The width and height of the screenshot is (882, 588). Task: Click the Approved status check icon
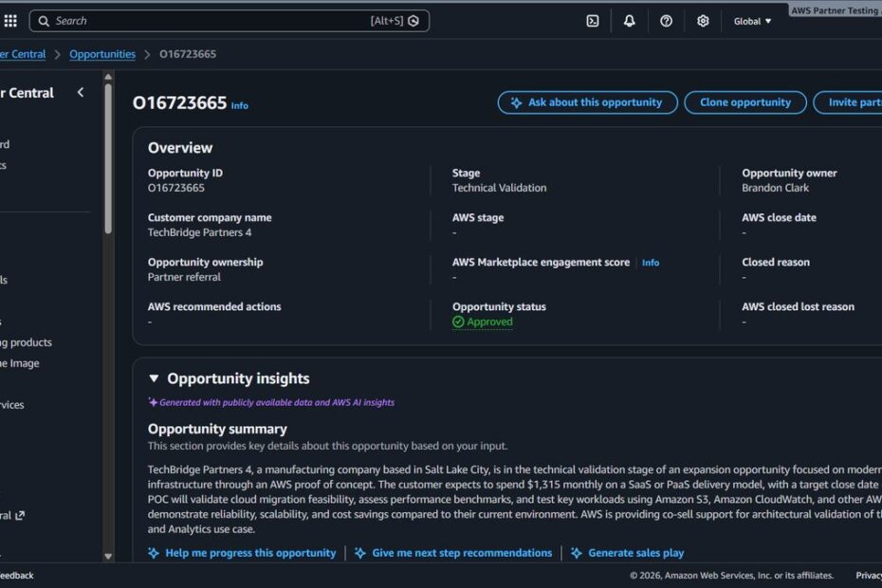458,322
